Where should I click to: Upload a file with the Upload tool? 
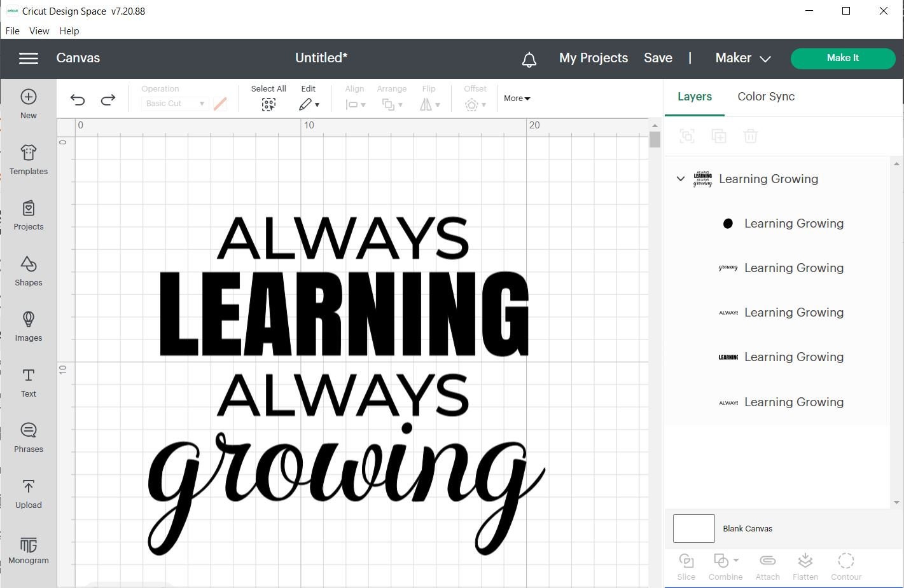28,493
